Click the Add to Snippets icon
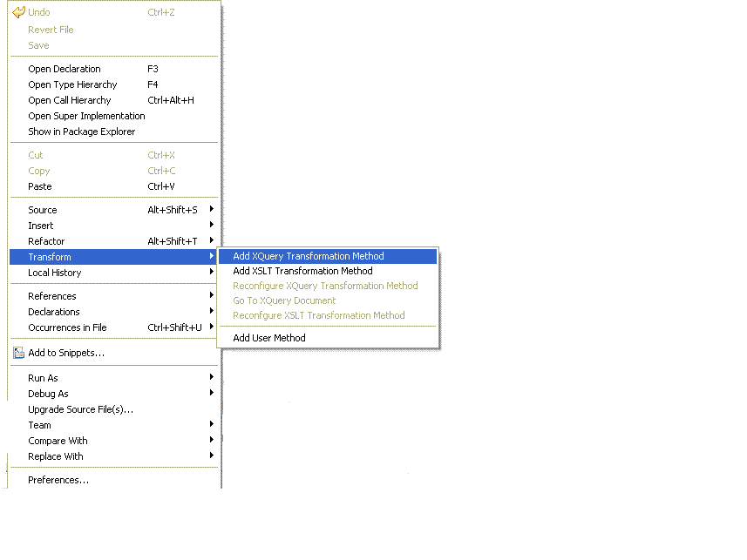The height and width of the screenshot is (560, 747). [18, 353]
